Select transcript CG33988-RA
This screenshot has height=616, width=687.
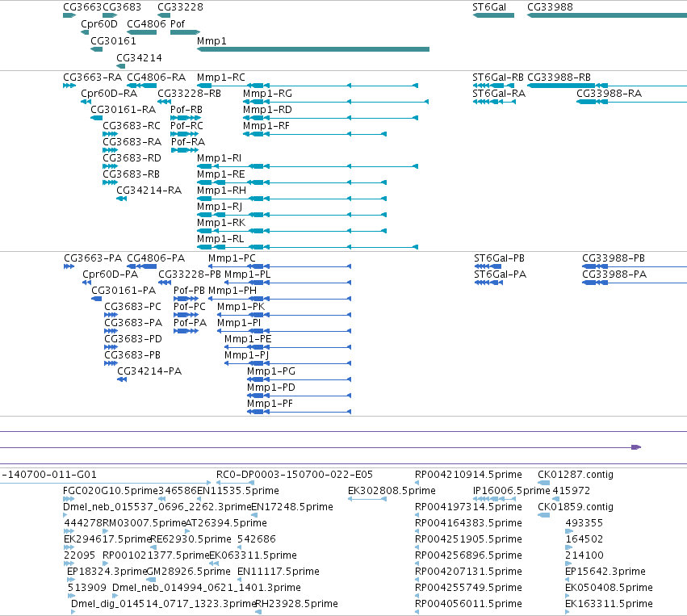click(632, 102)
